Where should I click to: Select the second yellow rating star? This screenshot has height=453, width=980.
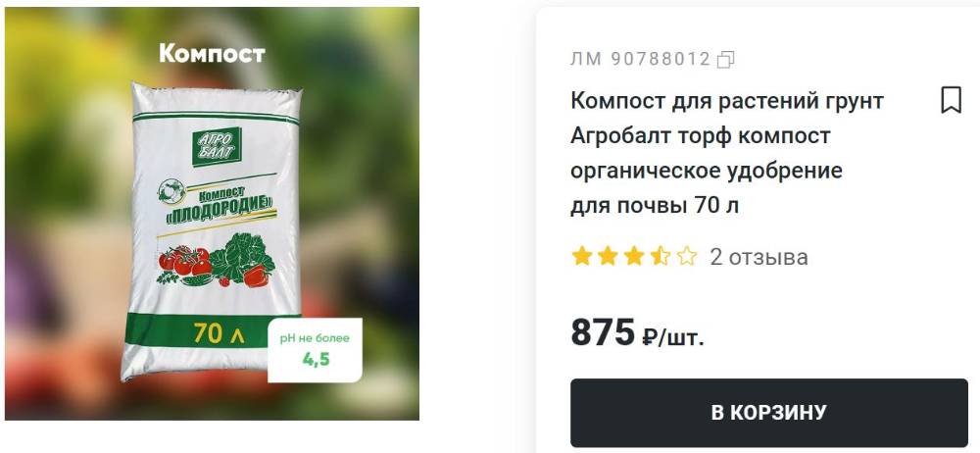[609, 256]
